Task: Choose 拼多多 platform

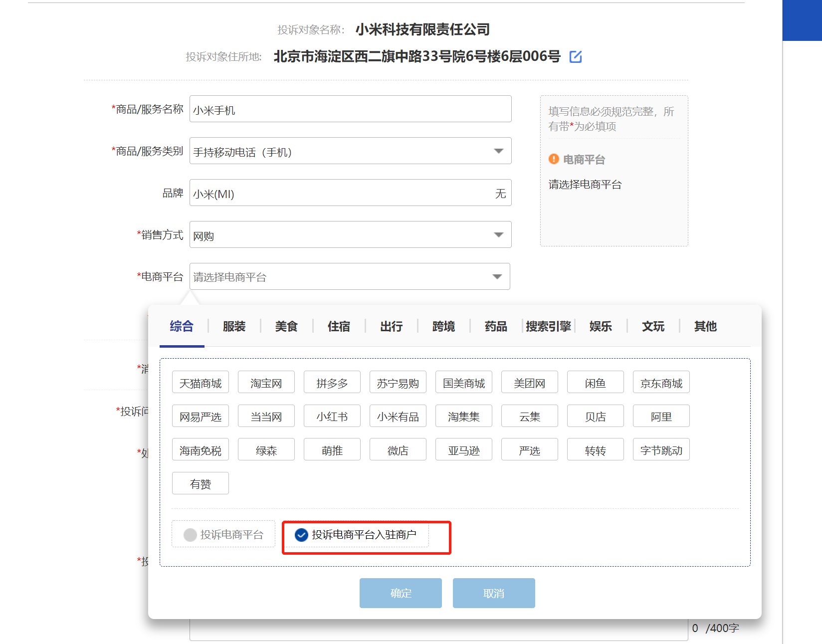Action: pos(332,383)
